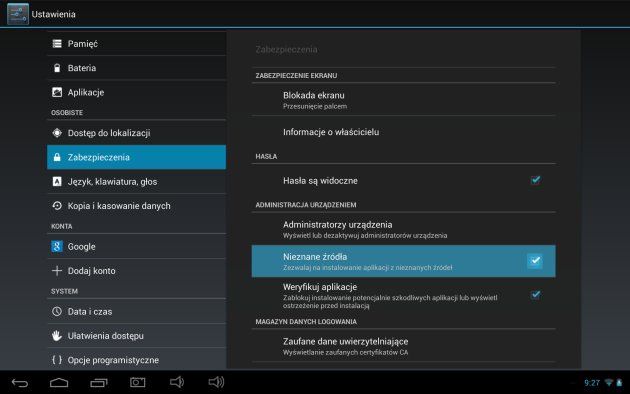
Task: Toggle Hasła są widoczne checkbox
Action: point(535,180)
